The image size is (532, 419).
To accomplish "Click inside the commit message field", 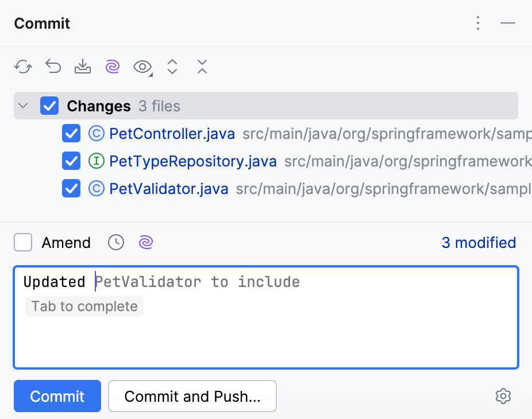I will point(266,318).
